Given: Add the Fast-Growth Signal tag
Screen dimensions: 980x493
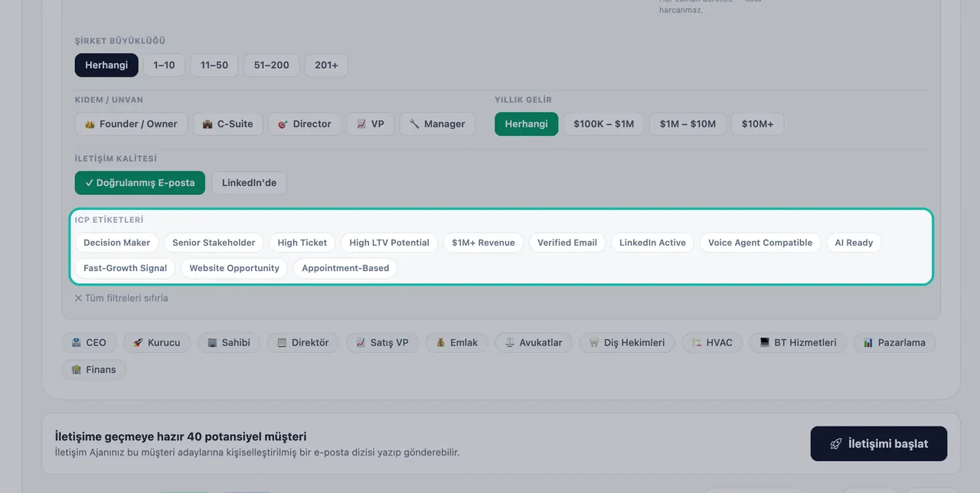Looking at the screenshot, I should (126, 268).
